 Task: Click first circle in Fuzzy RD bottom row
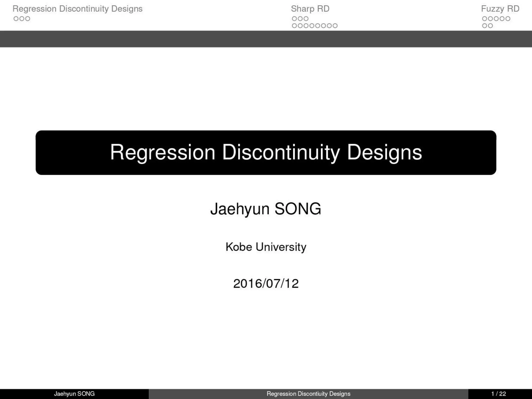pyautogui.click(x=484, y=26)
